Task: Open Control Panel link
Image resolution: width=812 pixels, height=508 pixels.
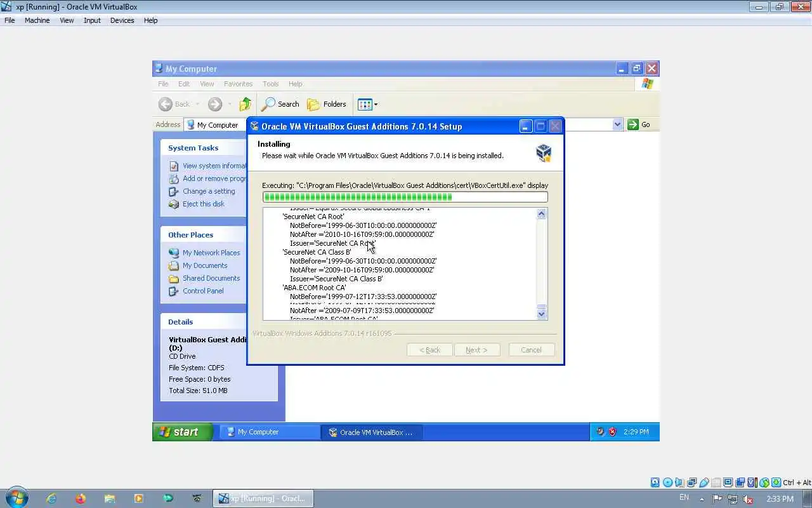Action: coord(203,291)
